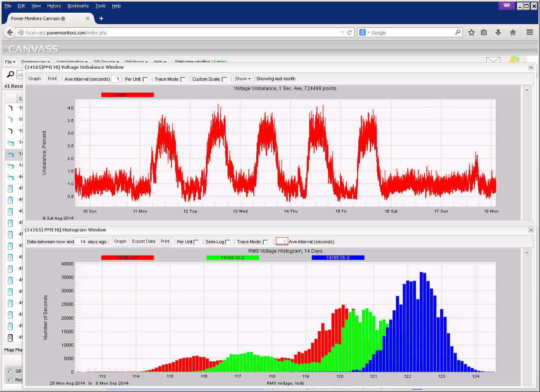
Task: Open the Windows menu dropdown
Action: 137,61
